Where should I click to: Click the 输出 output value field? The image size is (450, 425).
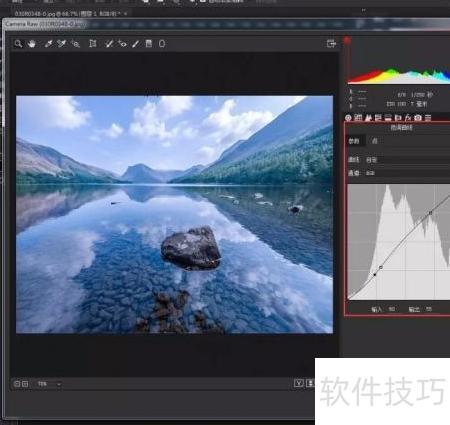click(x=429, y=309)
